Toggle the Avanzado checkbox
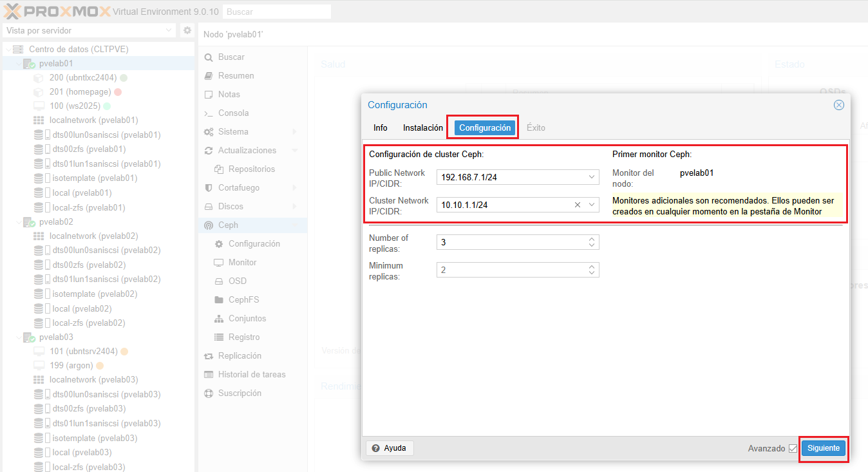The width and height of the screenshot is (868, 472). 793,448
